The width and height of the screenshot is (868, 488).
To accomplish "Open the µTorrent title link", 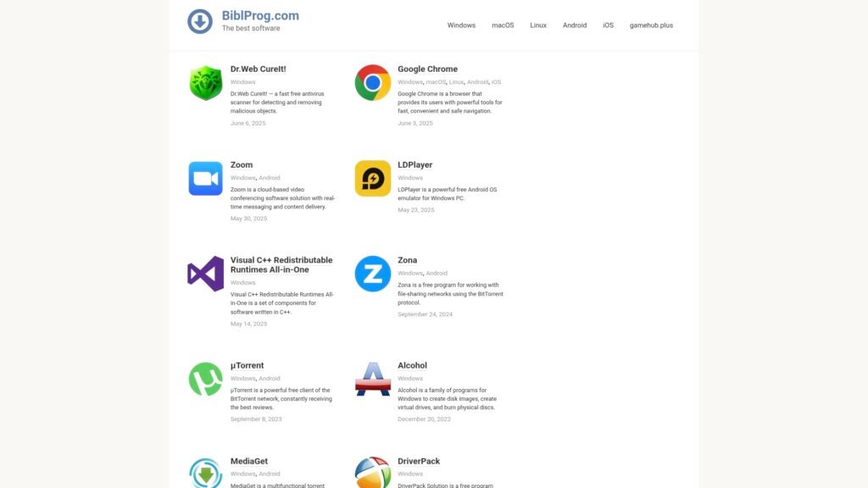I will 247,366.
